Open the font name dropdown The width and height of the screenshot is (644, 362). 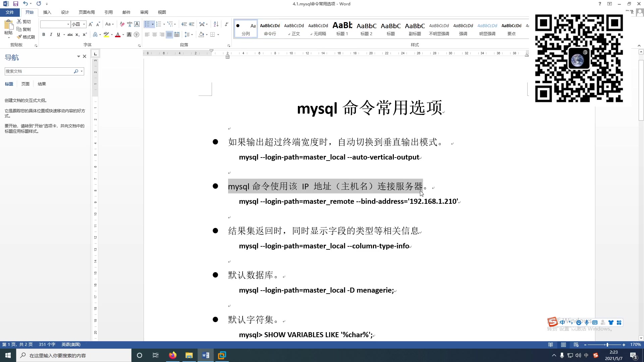pyautogui.click(x=68, y=24)
